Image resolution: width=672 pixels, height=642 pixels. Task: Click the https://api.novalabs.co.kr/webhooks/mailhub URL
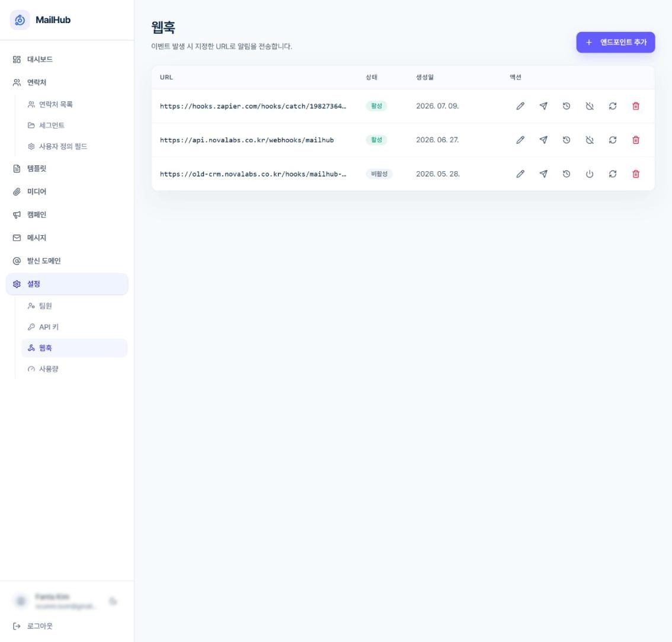coord(247,140)
